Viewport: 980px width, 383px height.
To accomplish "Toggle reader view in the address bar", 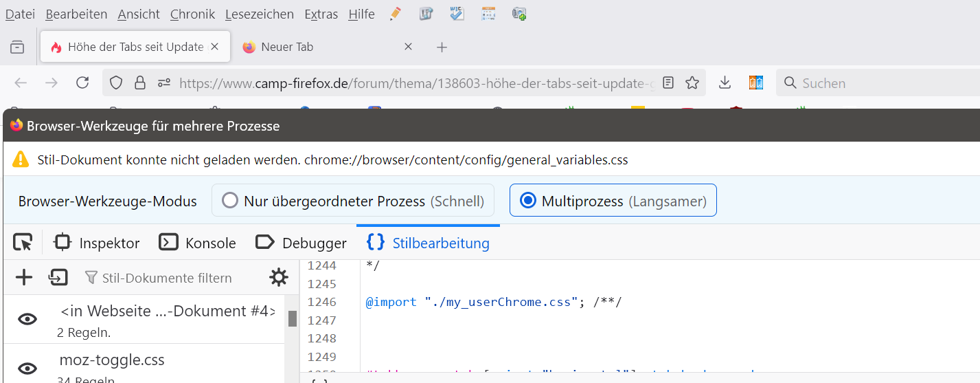I will click(668, 83).
